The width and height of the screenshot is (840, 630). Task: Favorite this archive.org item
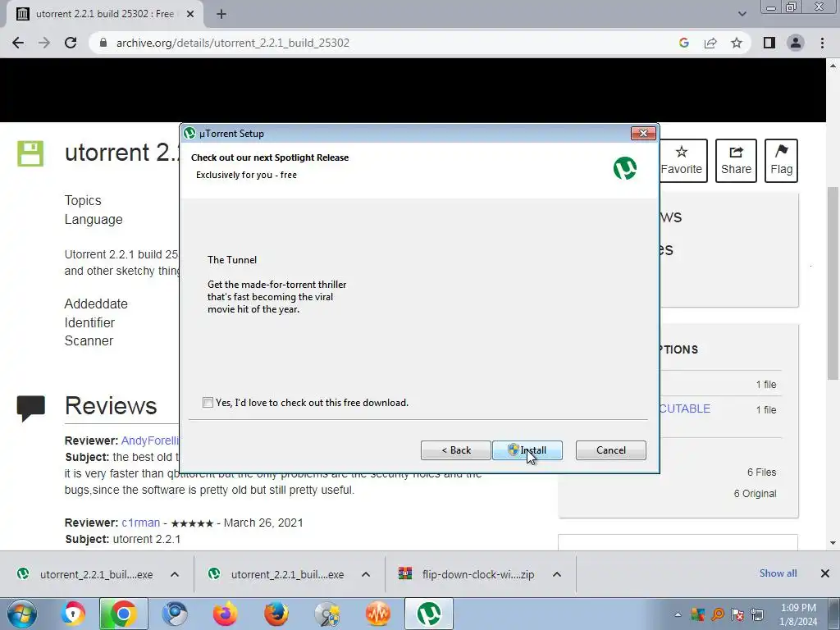point(682,161)
